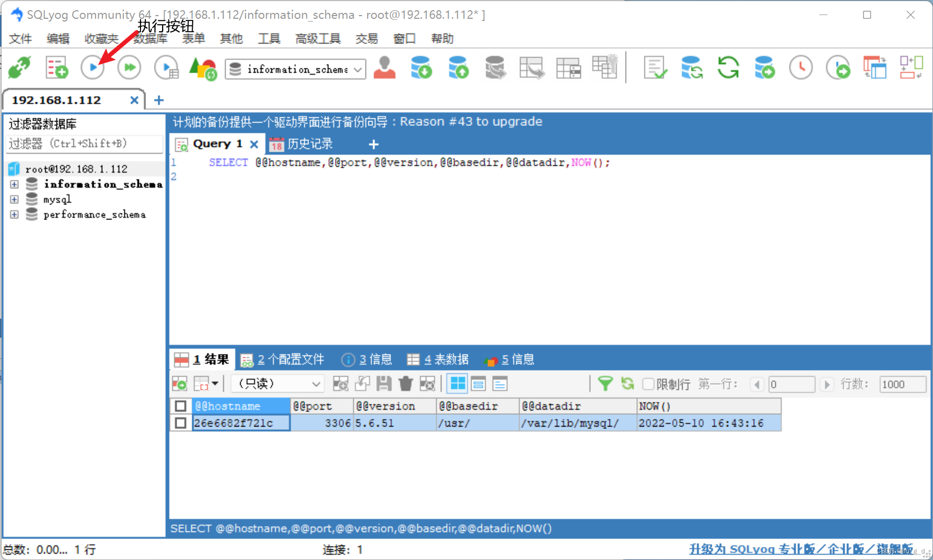Click the red-blue window layout icon
Image resolution: width=933 pixels, height=560 pixels.
coord(875,68)
